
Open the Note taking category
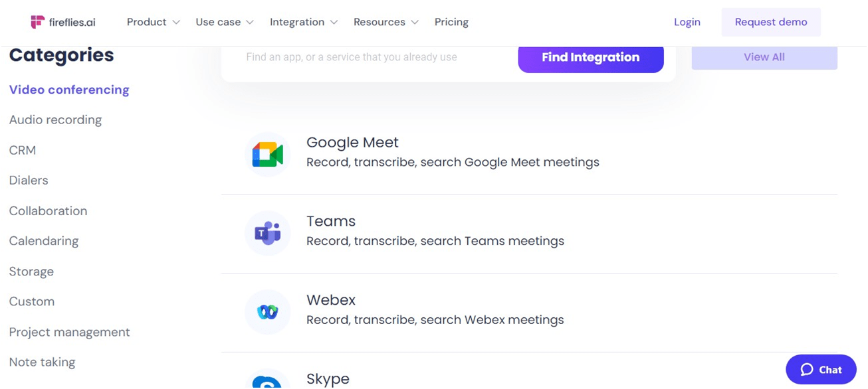[x=42, y=362]
